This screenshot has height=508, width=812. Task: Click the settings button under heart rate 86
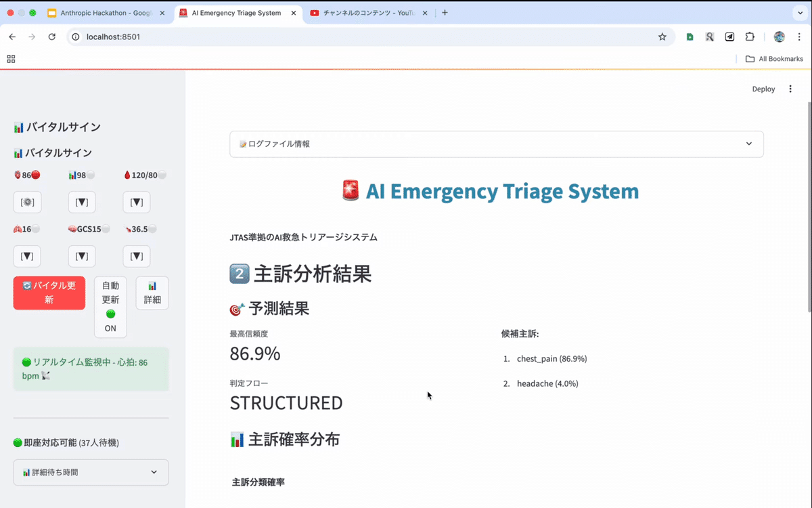pyautogui.click(x=28, y=203)
